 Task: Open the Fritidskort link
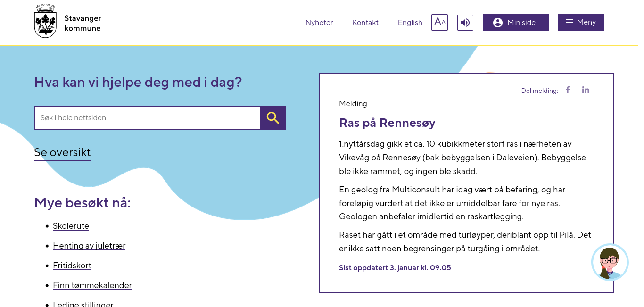pyautogui.click(x=72, y=266)
